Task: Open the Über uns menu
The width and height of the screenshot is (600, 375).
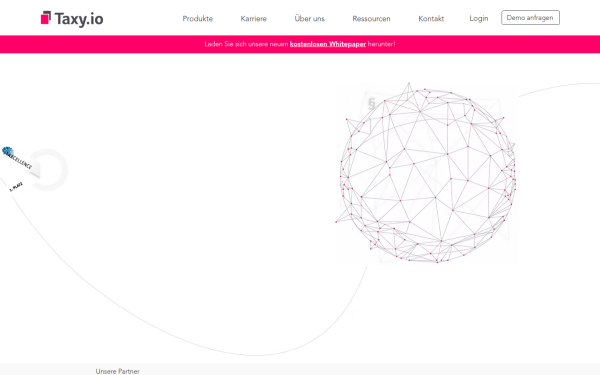Action: coord(309,18)
